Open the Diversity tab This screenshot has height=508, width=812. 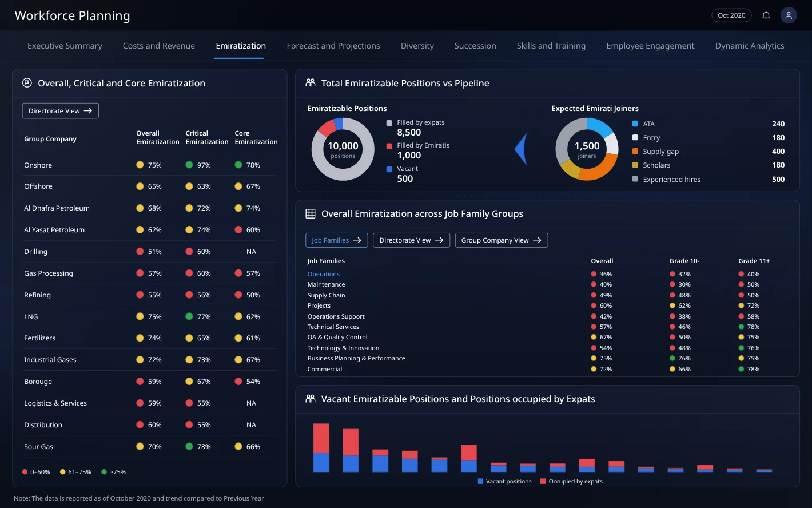coord(417,46)
